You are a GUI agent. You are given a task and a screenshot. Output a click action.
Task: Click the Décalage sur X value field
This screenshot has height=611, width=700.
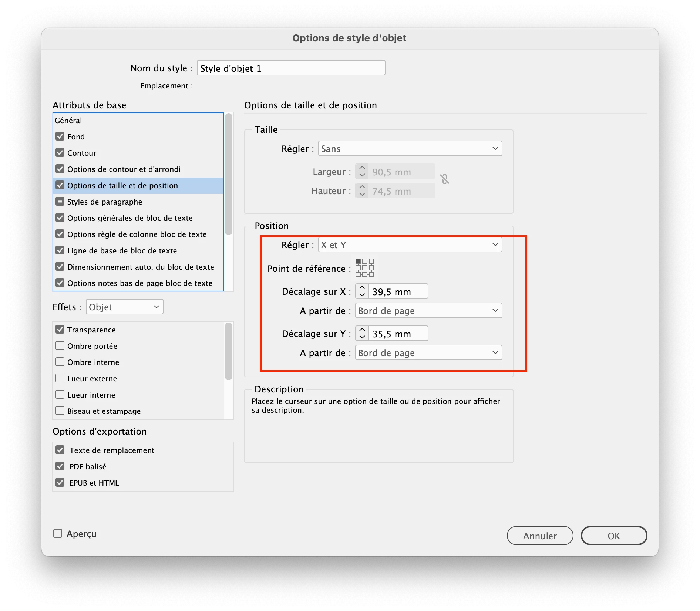(x=398, y=291)
